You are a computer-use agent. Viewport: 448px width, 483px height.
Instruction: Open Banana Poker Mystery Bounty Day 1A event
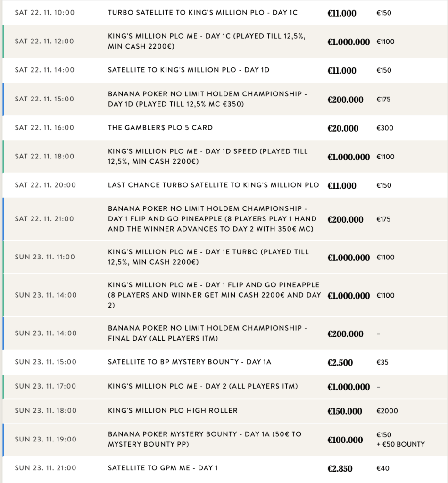[205, 439]
